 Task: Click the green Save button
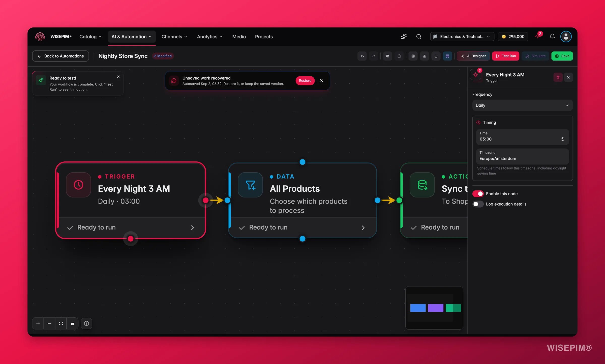click(x=562, y=56)
